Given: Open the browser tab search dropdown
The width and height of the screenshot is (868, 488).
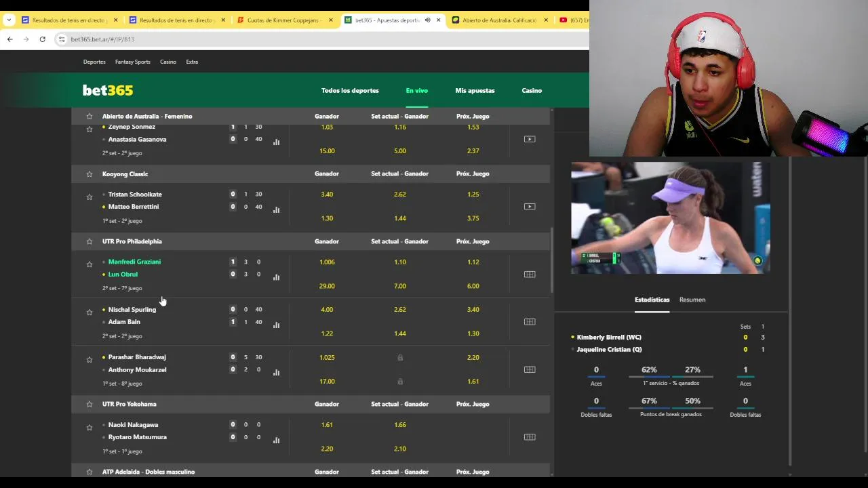Looking at the screenshot, I should pyautogui.click(x=9, y=20).
